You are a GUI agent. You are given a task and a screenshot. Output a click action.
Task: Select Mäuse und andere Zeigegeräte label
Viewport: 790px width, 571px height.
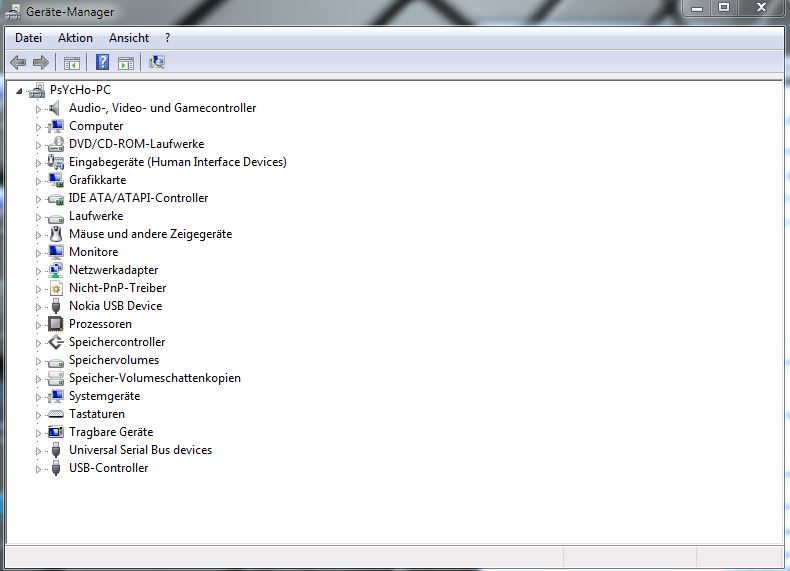click(x=151, y=234)
